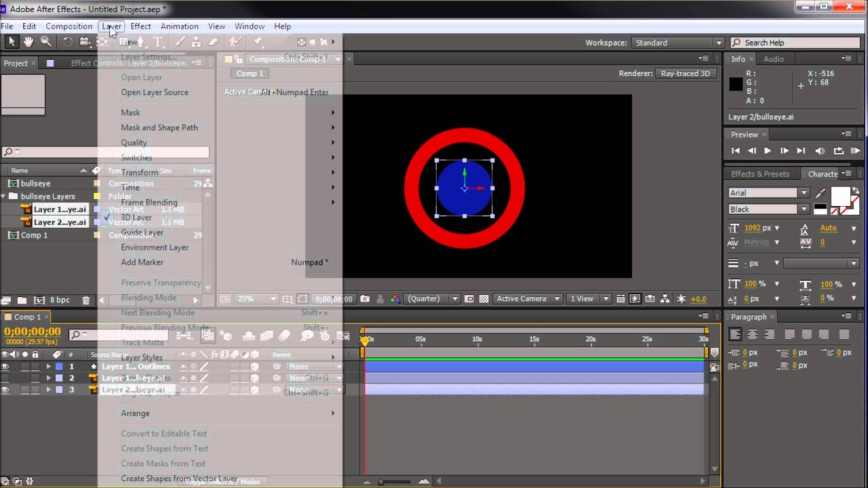
Task: Open the Active Camera dropdown
Action: [x=528, y=299]
